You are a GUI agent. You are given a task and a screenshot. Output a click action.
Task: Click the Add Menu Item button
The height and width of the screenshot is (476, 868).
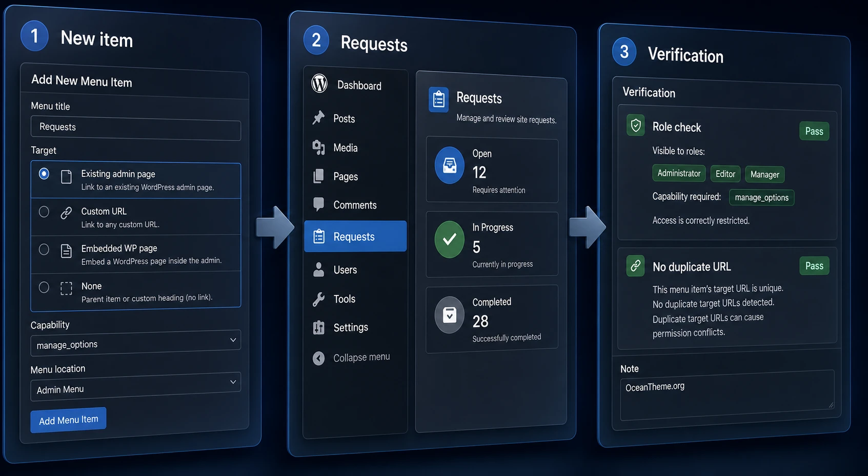click(68, 420)
